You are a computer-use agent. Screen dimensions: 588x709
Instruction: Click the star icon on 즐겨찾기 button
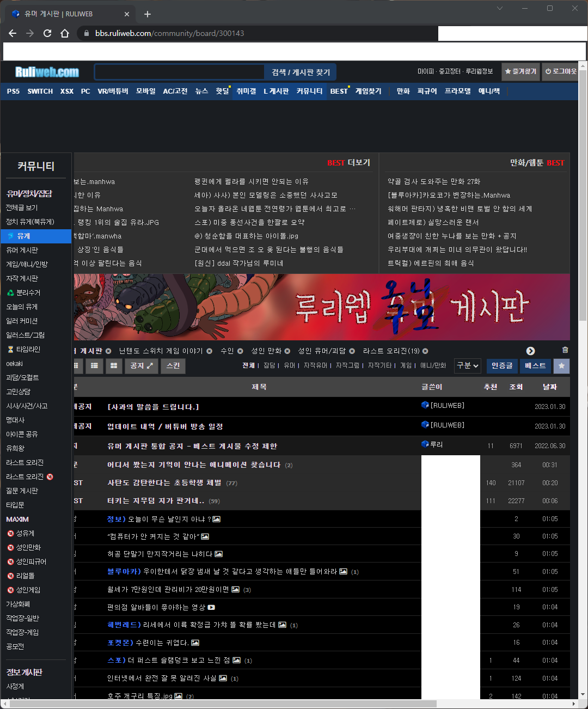pyautogui.click(x=508, y=71)
